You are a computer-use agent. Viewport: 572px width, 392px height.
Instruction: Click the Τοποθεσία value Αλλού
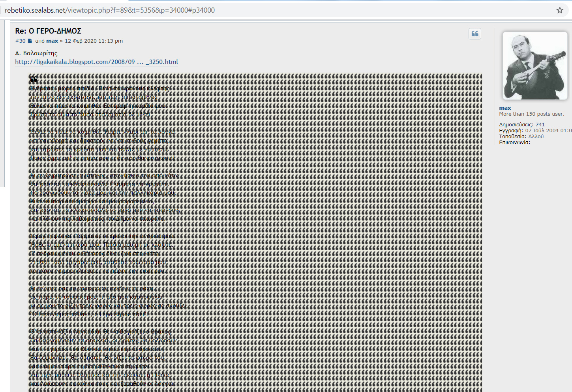(536, 137)
